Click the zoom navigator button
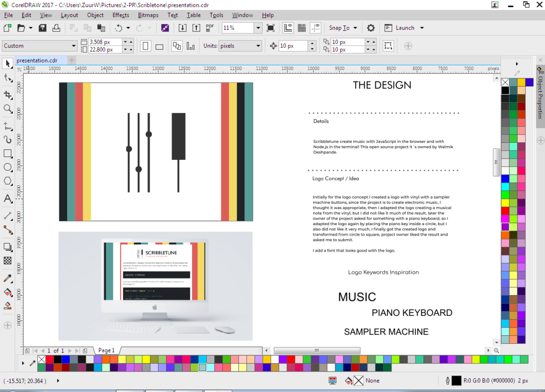Screen dimensions: 545x392 496,350
